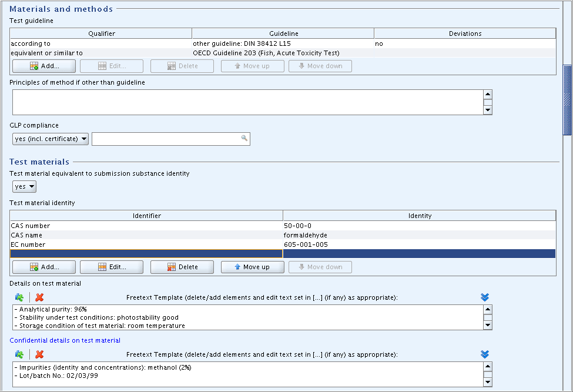Click Move down button under Test guideline table

[x=320, y=66]
